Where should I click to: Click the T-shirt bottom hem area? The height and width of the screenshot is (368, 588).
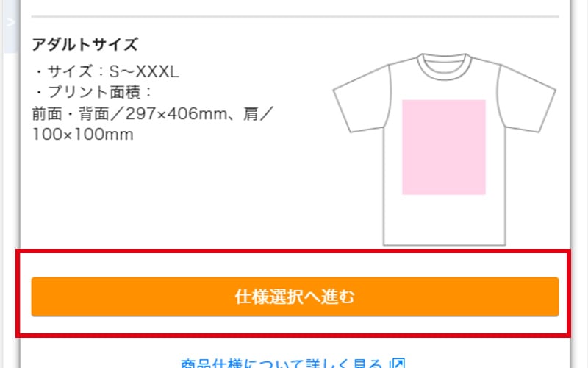(444, 242)
